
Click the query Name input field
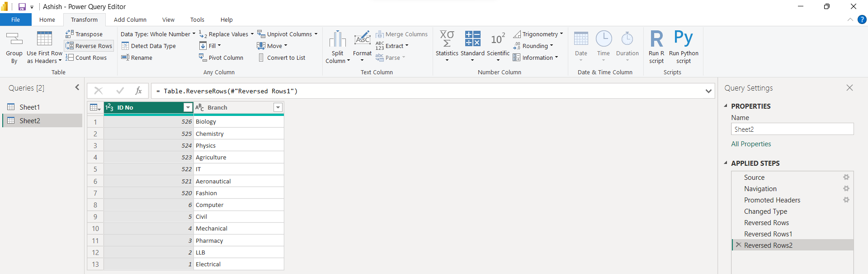tap(792, 130)
